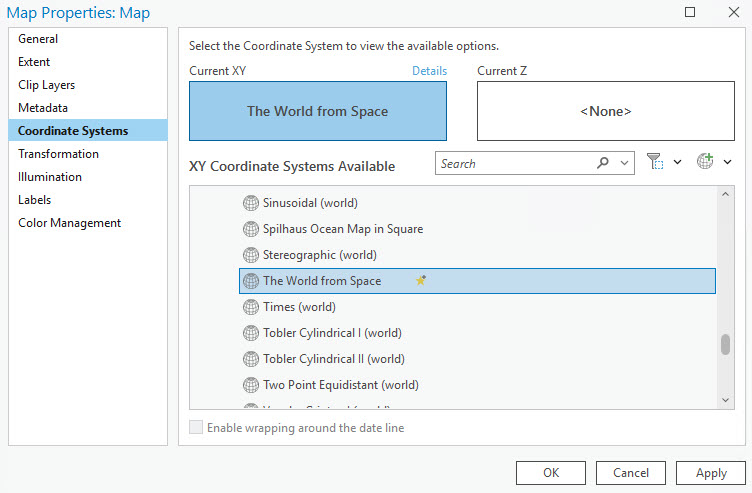Click the favorite star on The World from Space
This screenshot has width=752, height=493.
pyautogui.click(x=421, y=281)
